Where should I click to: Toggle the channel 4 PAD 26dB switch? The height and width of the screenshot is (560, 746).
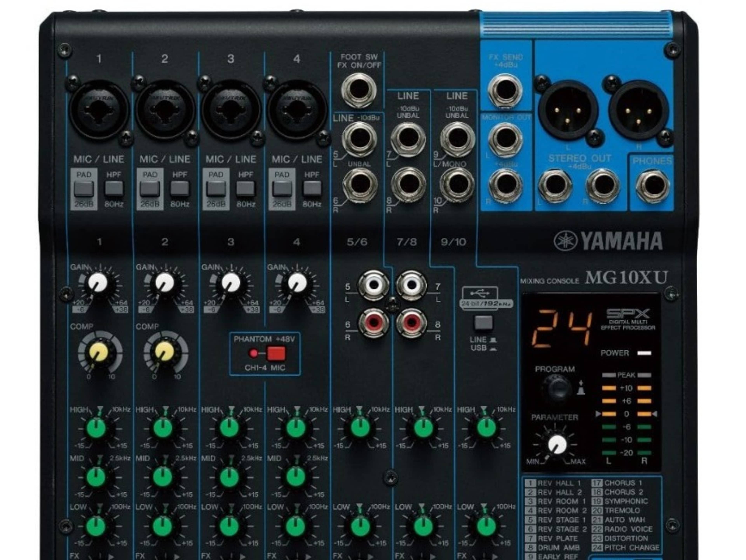coord(282,189)
